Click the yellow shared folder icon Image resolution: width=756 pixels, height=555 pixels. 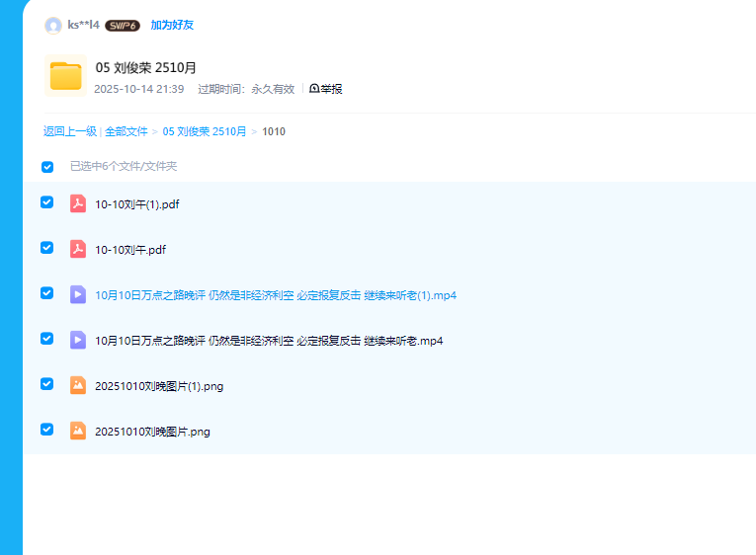(66, 76)
